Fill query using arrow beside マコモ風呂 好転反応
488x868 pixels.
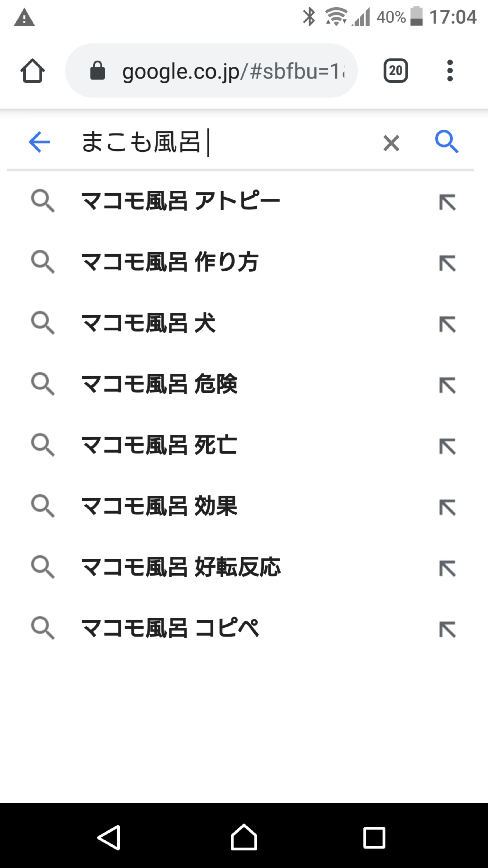click(x=447, y=568)
